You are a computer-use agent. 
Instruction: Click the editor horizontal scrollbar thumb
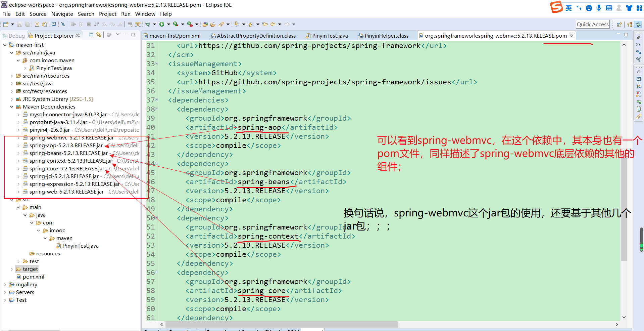tap(281, 324)
